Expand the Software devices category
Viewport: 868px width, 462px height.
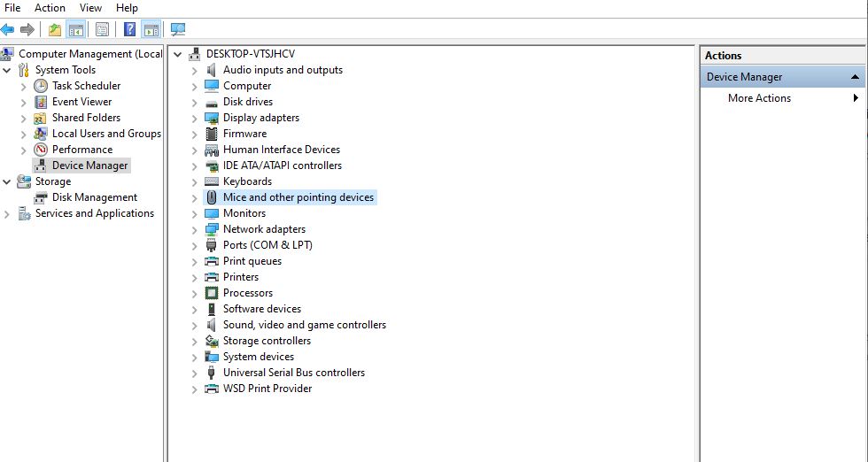tap(194, 309)
